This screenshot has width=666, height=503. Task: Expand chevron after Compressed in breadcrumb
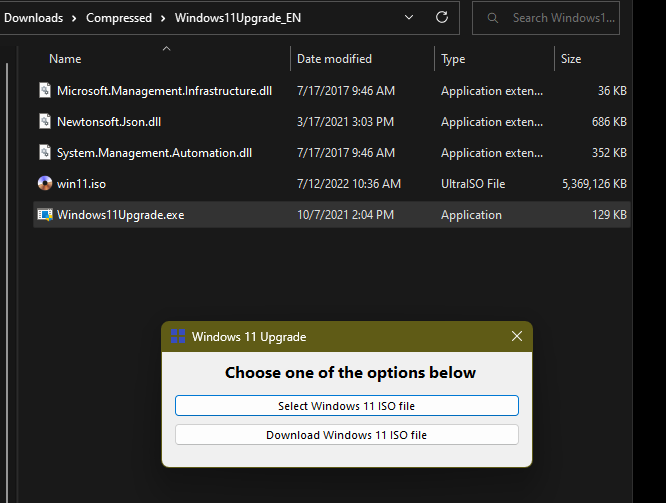[163, 18]
